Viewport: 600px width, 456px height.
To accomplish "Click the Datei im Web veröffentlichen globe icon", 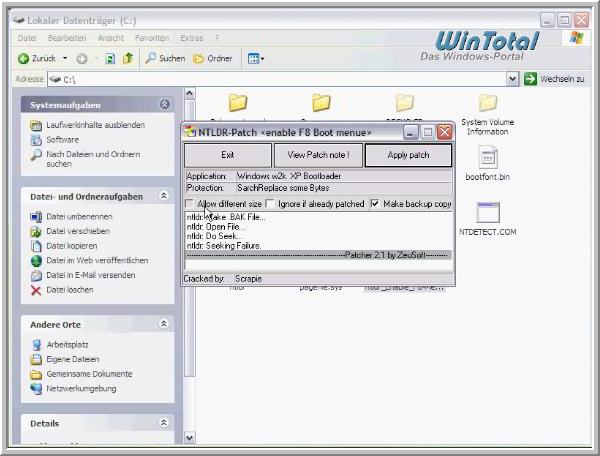I will (36, 261).
